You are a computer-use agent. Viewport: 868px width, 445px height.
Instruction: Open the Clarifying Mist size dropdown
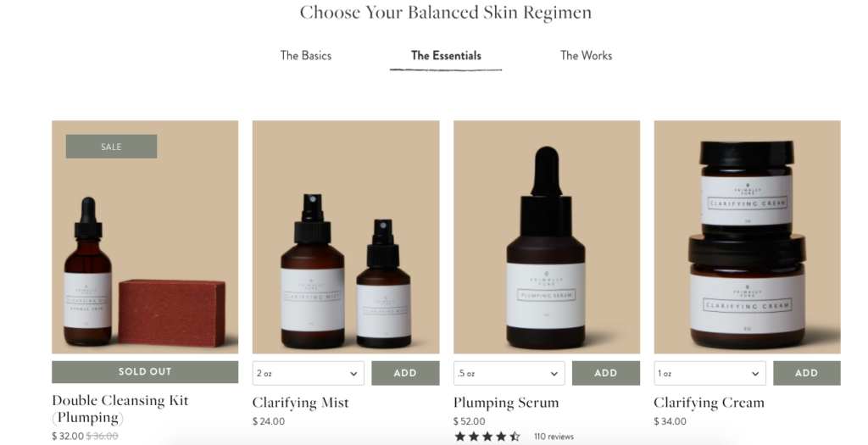(309, 373)
